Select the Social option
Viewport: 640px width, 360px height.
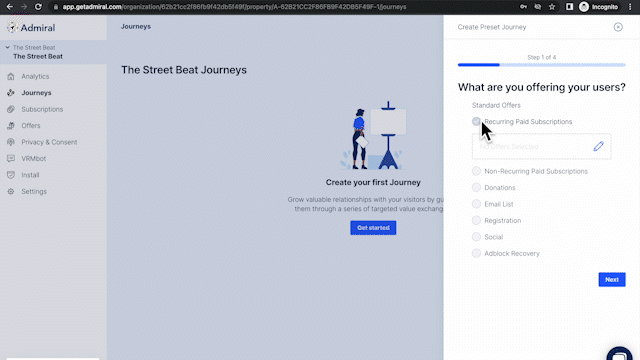(476, 237)
